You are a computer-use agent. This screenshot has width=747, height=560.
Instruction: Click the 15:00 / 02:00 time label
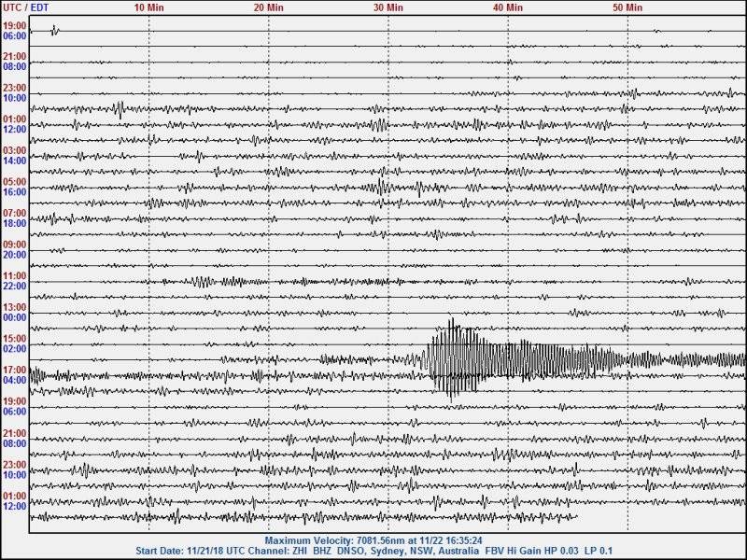[13, 343]
